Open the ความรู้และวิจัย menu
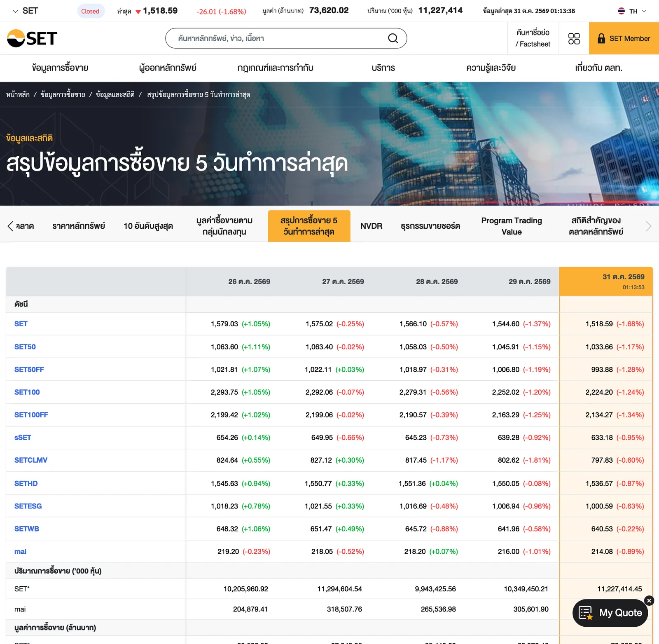Screen dimensions: 659x644 tap(491, 68)
